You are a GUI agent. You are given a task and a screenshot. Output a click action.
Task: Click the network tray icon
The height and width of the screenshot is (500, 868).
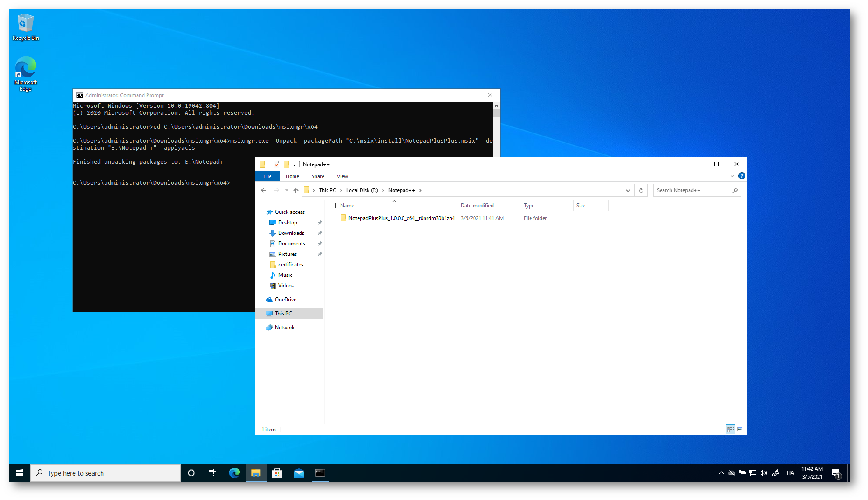753,473
